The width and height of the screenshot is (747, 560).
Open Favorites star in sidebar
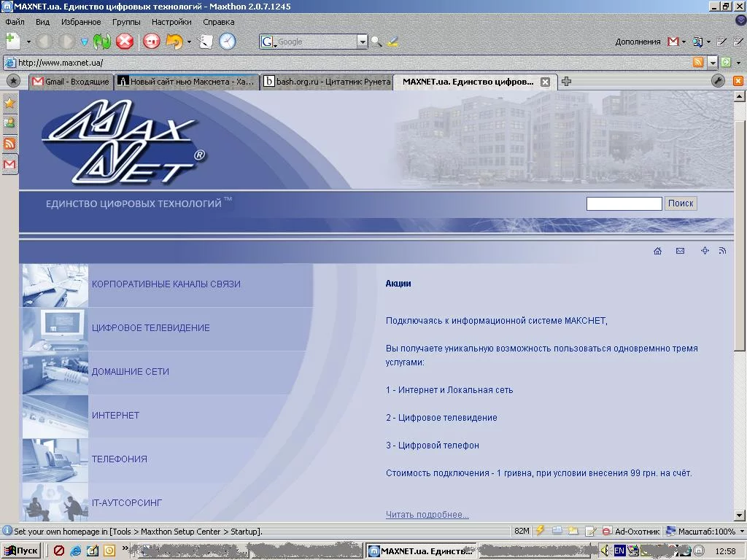click(x=9, y=103)
